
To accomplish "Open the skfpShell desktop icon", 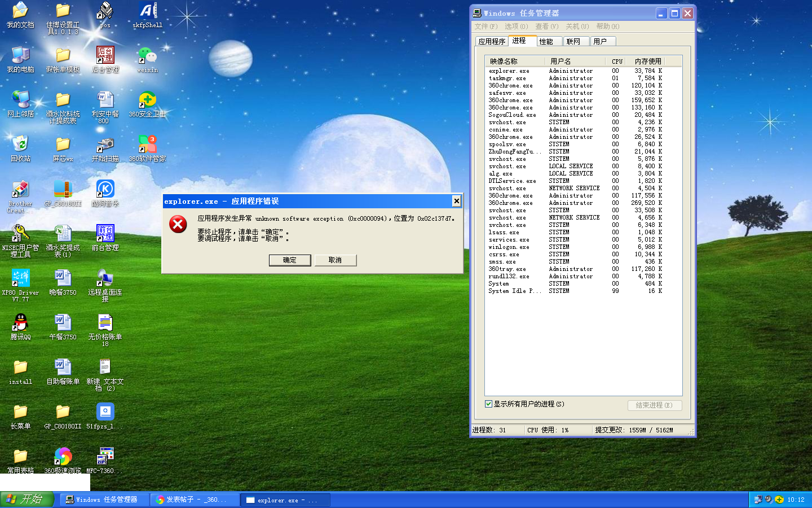I will [147, 15].
